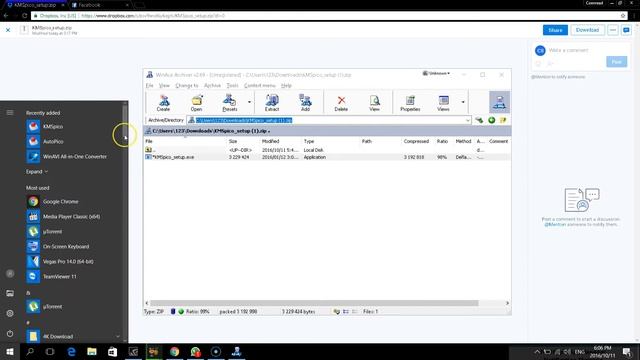Click the file list's horizontal scrollbar

click(314, 303)
